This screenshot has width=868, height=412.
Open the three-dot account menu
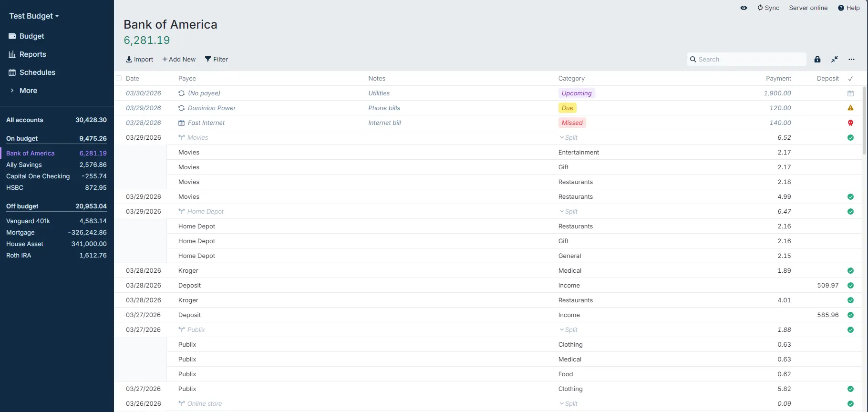pos(851,59)
